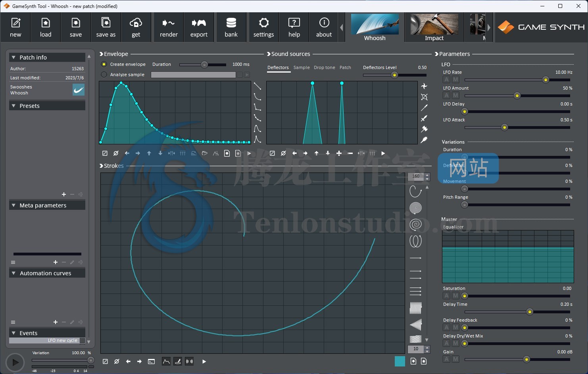This screenshot has width=588, height=374.
Task: Clear the envelope curve
Action: (116, 153)
